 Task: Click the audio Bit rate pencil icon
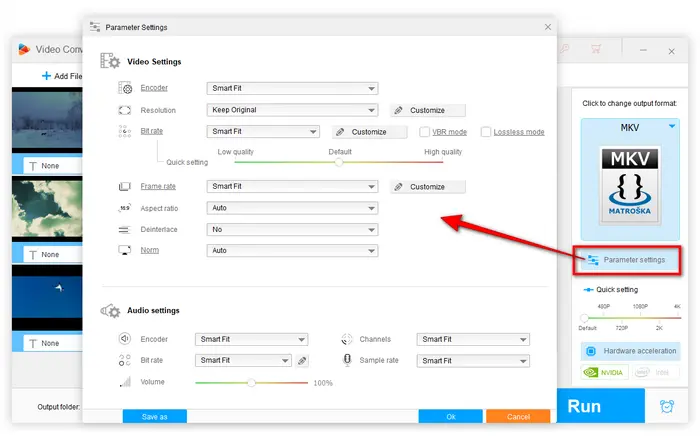[302, 361]
